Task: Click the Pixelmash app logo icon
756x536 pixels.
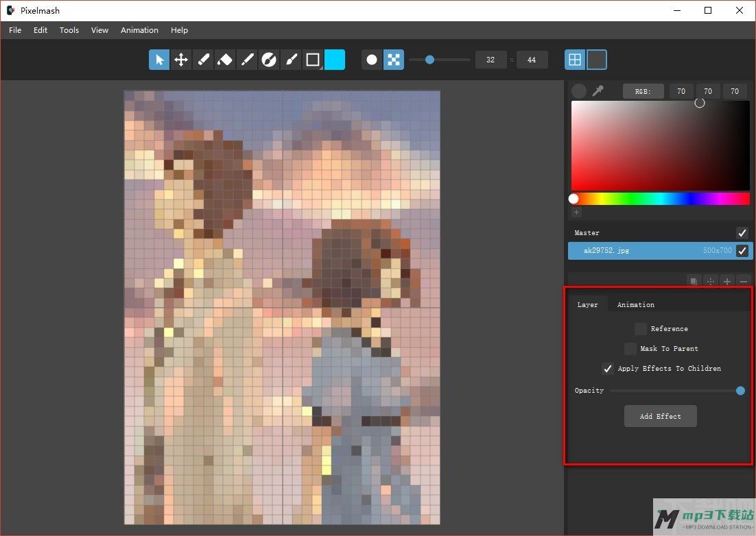Action: (x=10, y=10)
